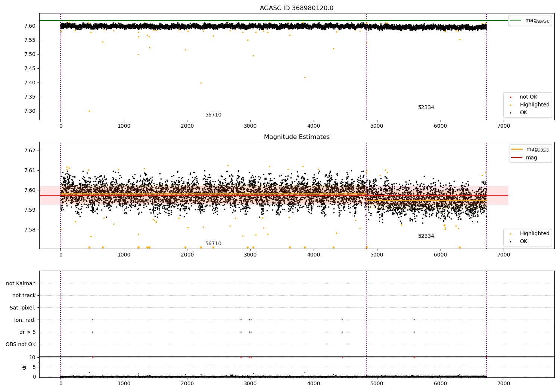Image resolution: width=560 pixels, height=392 pixels.
Task: Select the 7.30 y-axis tick label
Action: pyautogui.click(x=29, y=111)
